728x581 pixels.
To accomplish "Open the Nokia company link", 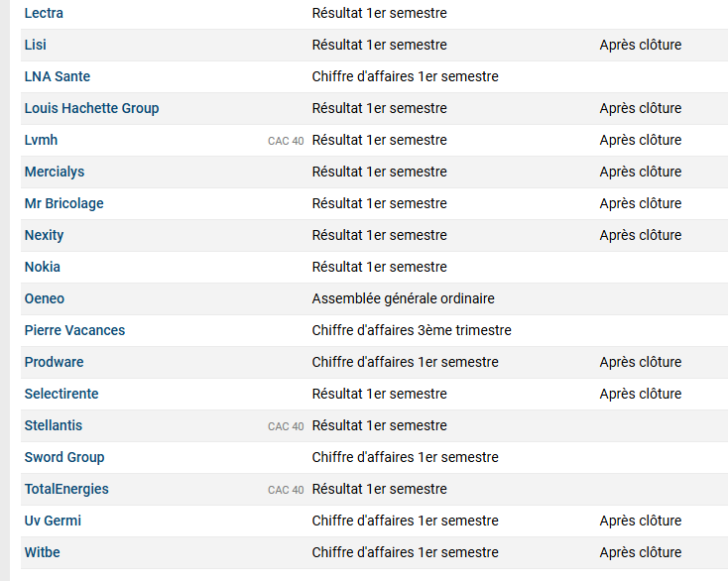I will [x=43, y=267].
